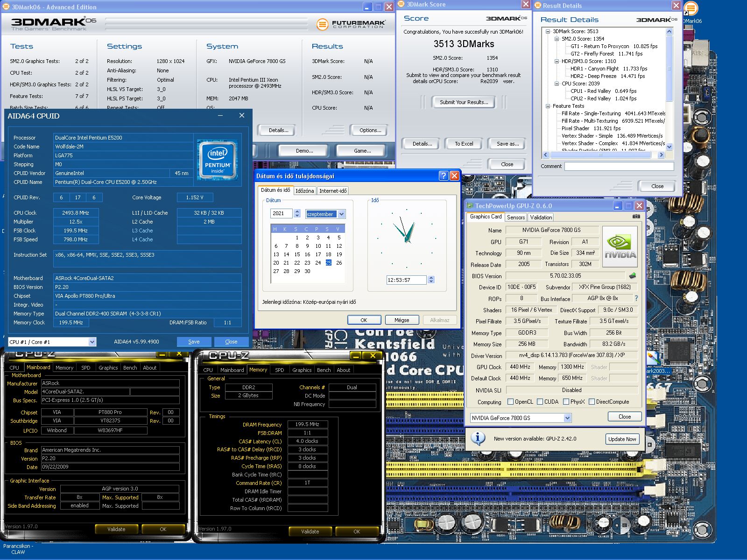The image size is (747, 560).
Task: Decrease the time with stepper down arrow
Action: point(431,282)
